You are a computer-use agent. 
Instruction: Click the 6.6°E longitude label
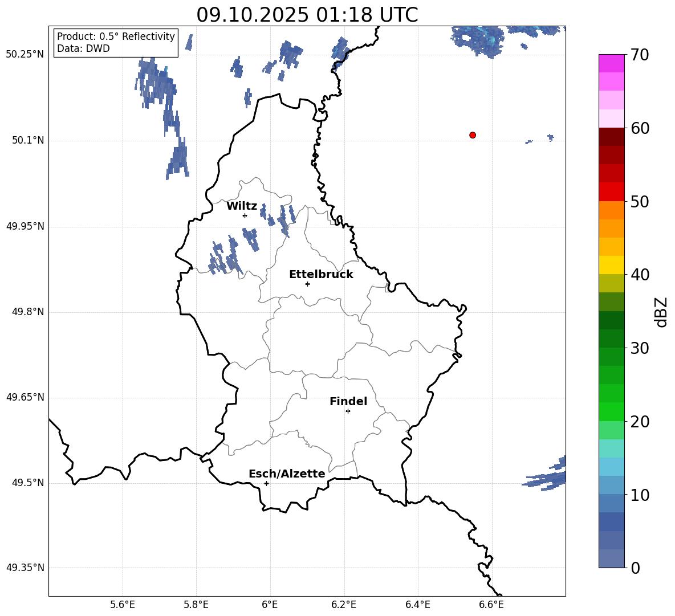click(x=491, y=605)
